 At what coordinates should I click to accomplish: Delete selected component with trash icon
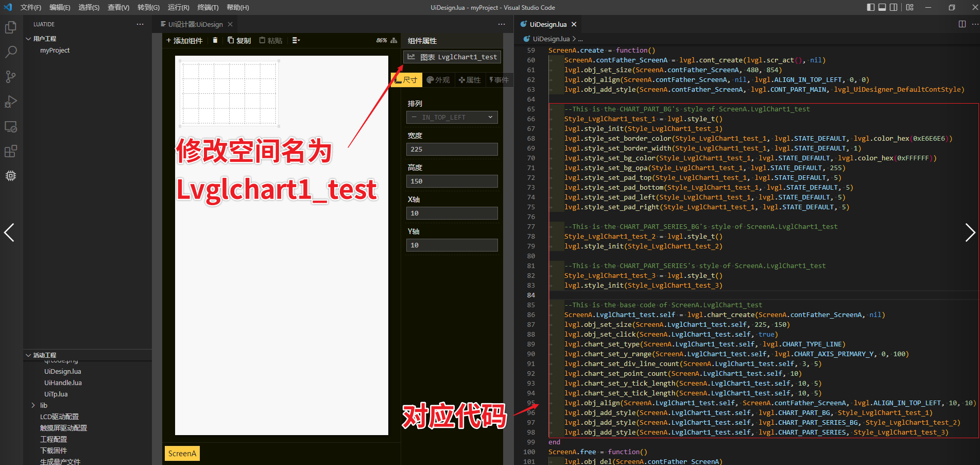[215, 40]
